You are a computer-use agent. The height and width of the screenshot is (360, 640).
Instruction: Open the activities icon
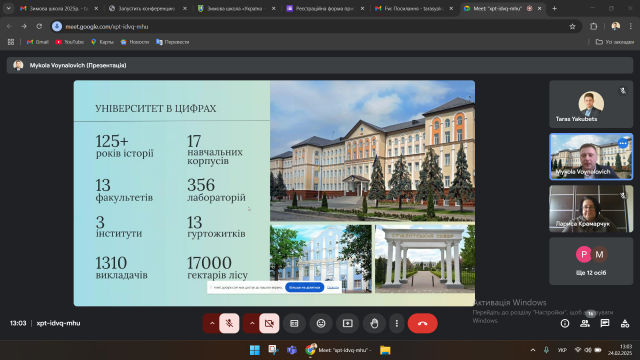pos(625,323)
